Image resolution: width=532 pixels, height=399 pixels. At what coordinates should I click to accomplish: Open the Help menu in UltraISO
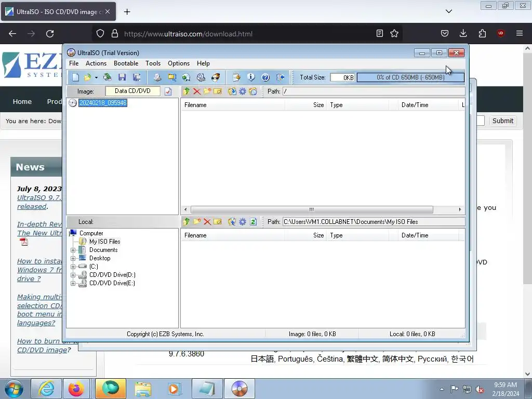[203, 63]
